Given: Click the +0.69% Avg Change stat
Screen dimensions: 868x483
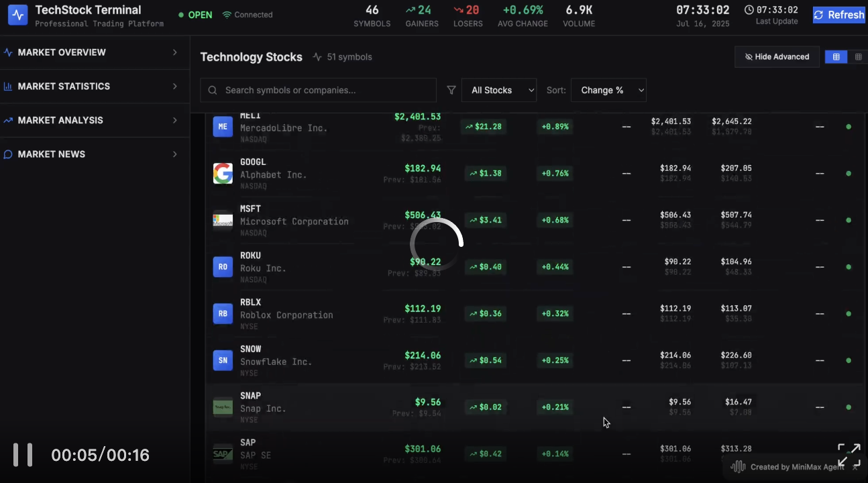Looking at the screenshot, I should [523, 16].
